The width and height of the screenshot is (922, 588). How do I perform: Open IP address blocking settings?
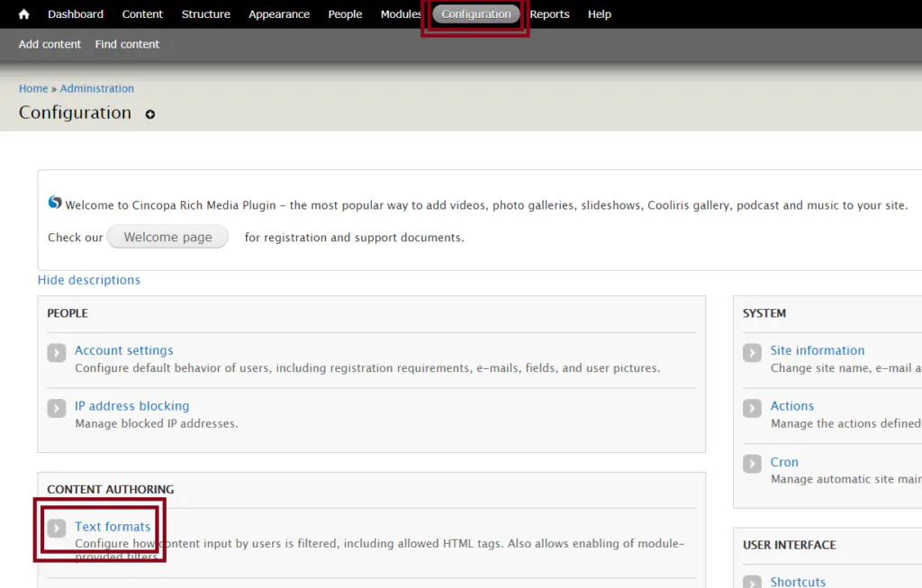(132, 406)
